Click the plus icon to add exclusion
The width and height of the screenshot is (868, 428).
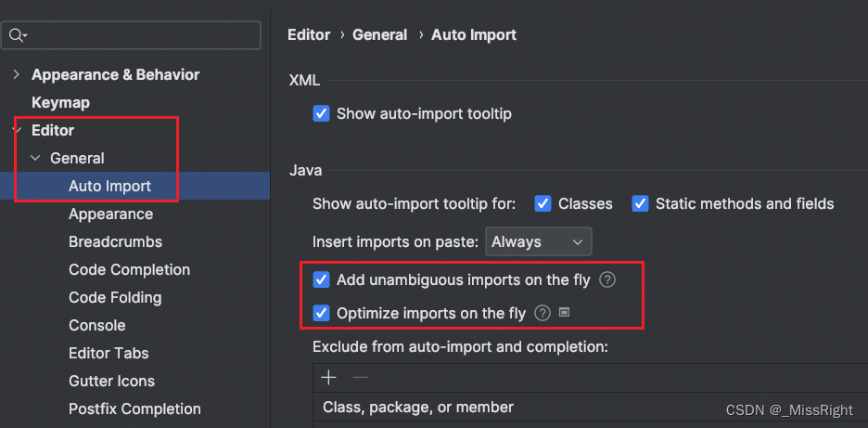(328, 377)
